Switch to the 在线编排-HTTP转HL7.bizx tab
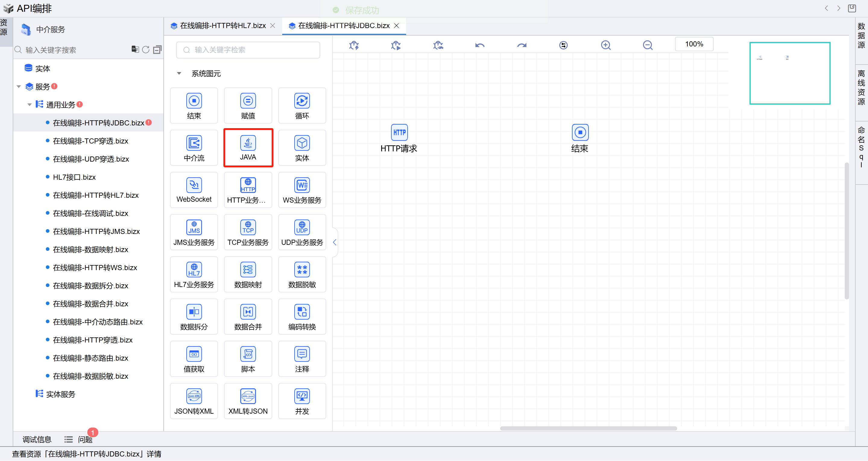868x461 pixels. [223, 26]
